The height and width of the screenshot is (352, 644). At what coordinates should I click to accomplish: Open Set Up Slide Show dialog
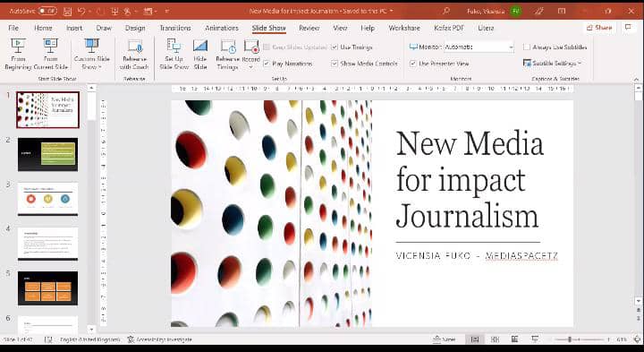point(174,55)
